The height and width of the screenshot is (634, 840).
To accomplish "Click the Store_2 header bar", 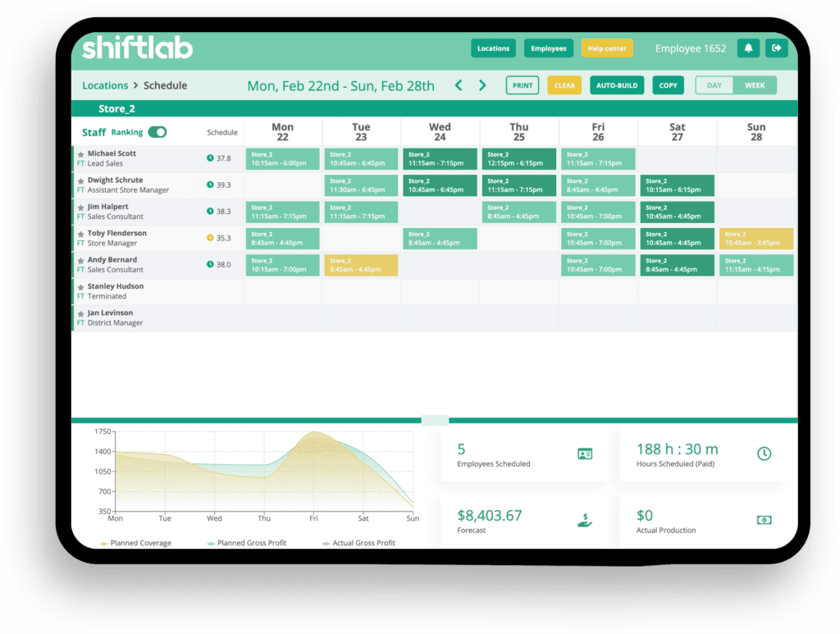I will point(435,109).
